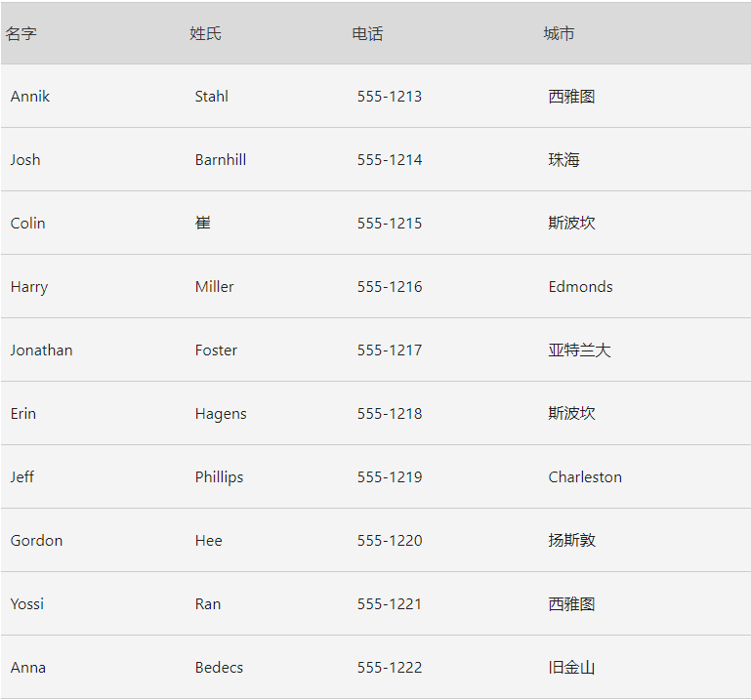Click first name Gordon
The image size is (751, 700).
(36, 541)
